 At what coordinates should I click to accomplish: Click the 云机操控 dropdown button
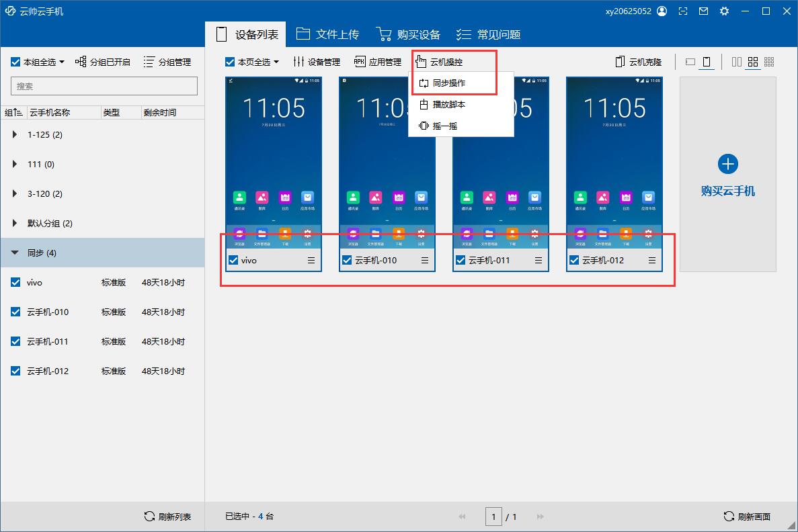[x=439, y=62]
